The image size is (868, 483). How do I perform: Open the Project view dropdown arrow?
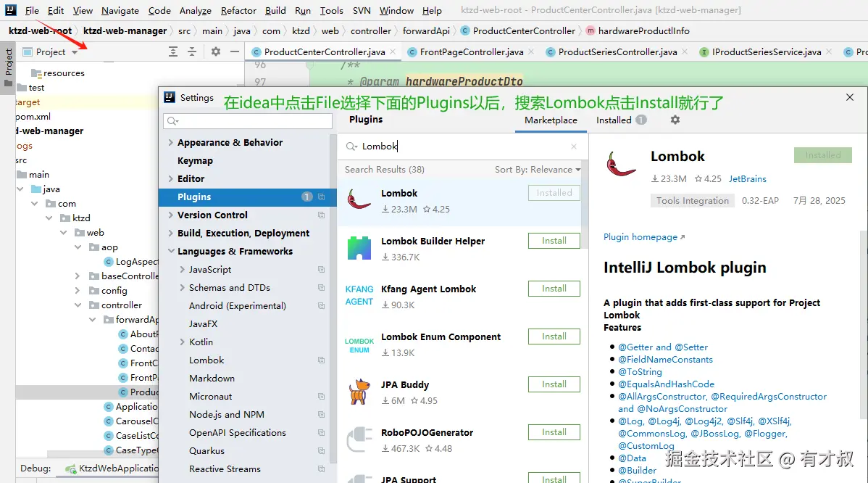coord(75,52)
